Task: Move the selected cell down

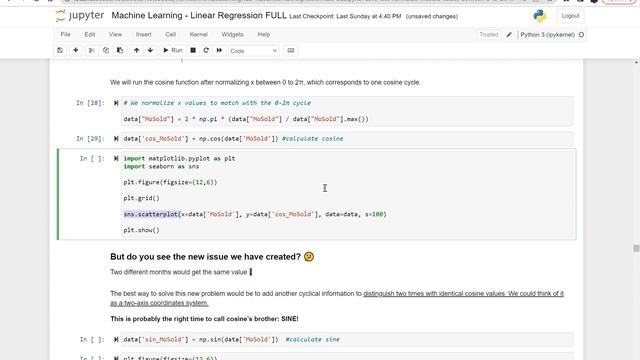Action: click(x=150, y=50)
